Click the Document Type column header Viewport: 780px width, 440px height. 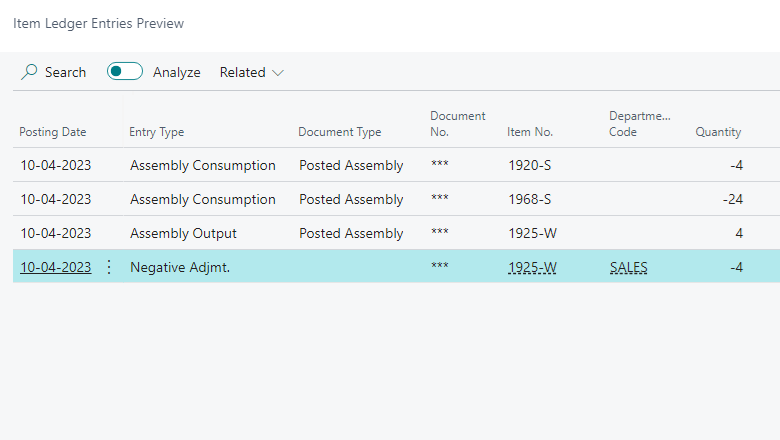340,132
